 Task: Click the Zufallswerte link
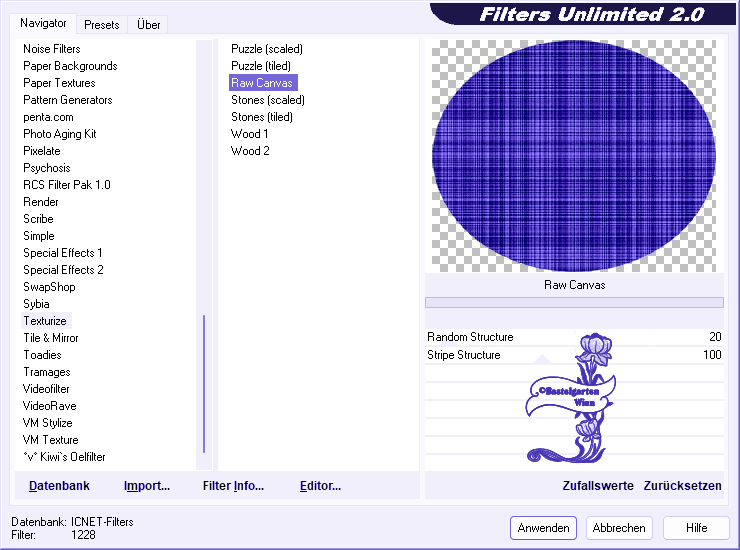[598, 486]
